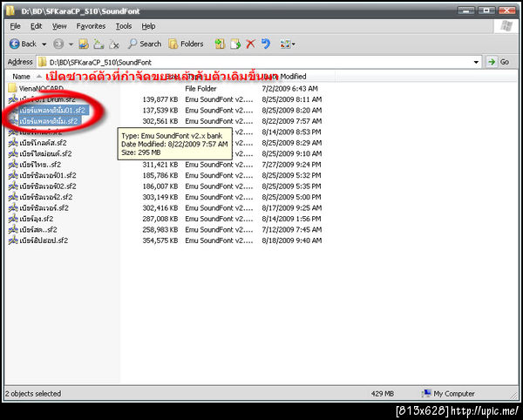
Task: Click size cell 302,561 KB
Action: pos(160,121)
